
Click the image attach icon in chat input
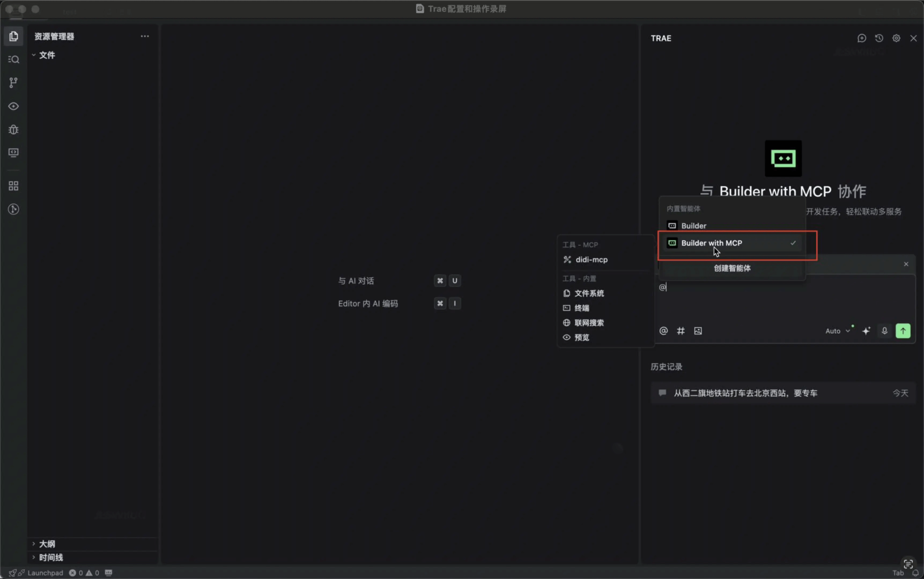(x=698, y=331)
